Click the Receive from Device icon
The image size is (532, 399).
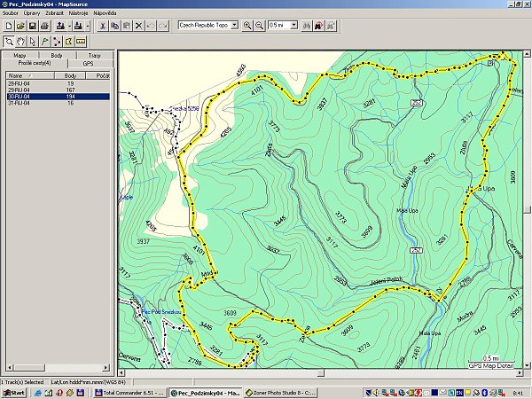(x=78, y=26)
